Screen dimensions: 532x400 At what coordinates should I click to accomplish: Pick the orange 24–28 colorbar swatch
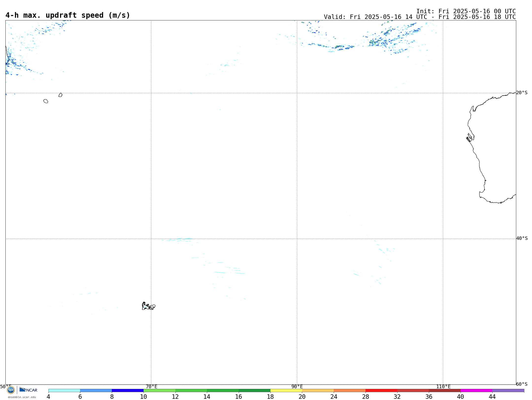pyautogui.click(x=350, y=391)
